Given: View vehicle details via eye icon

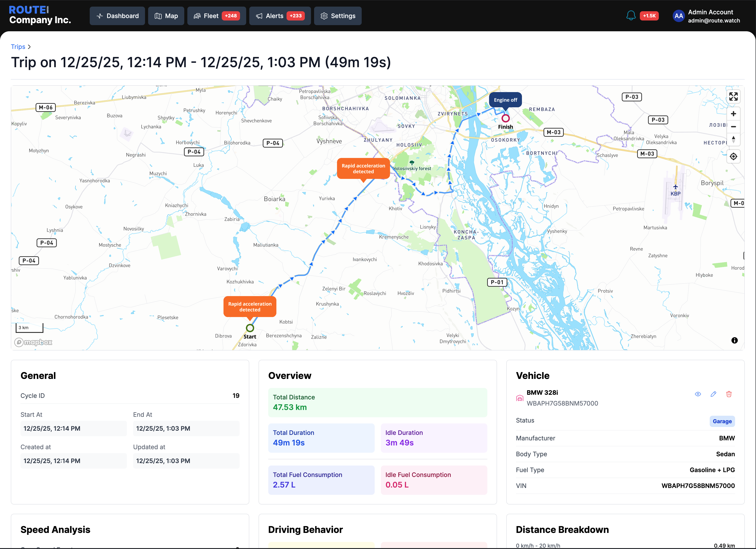Looking at the screenshot, I should 698,394.
